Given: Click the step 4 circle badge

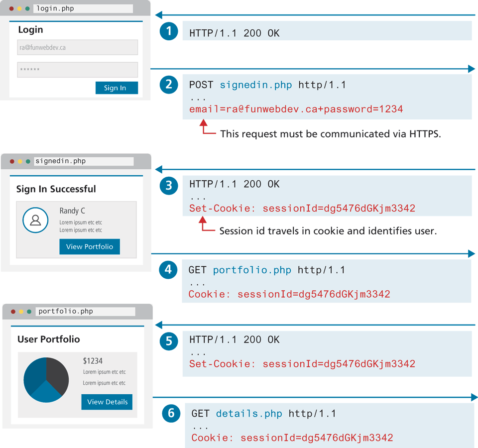Looking at the screenshot, I should (x=168, y=270).
